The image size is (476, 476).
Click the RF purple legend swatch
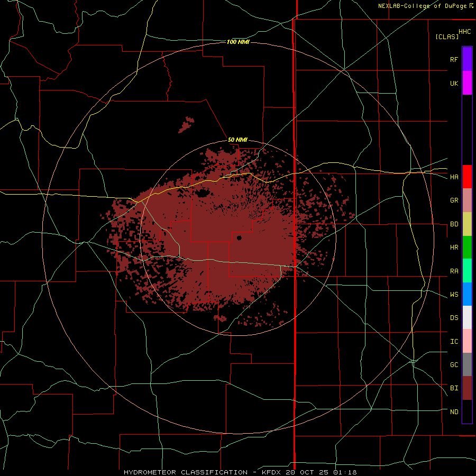pos(467,59)
